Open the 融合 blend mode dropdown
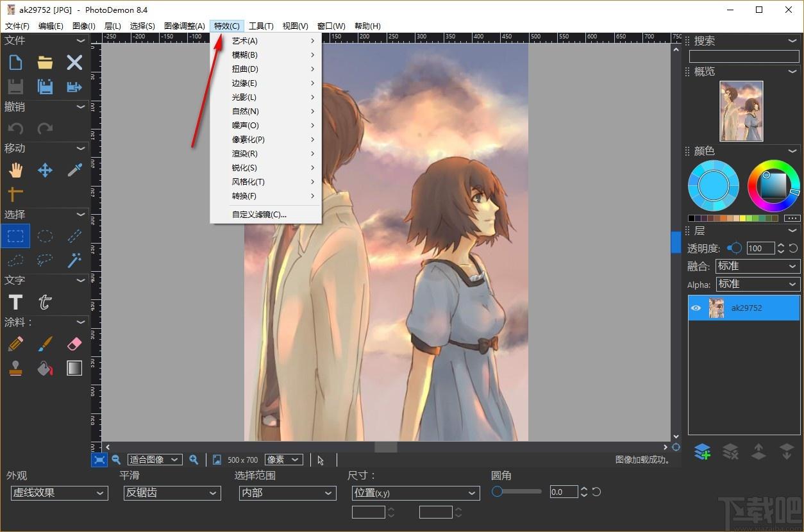 757,266
